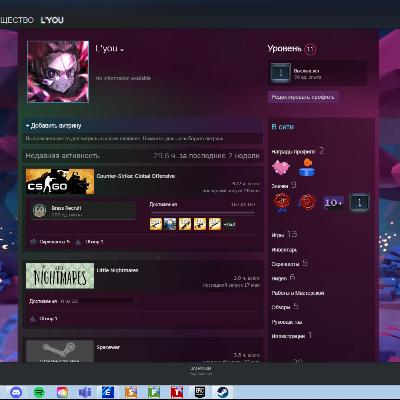Open Little Nightmares Обзор 1 thumbs-up link
Viewport: 400px width, 400px height.
click(x=44, y=319)
